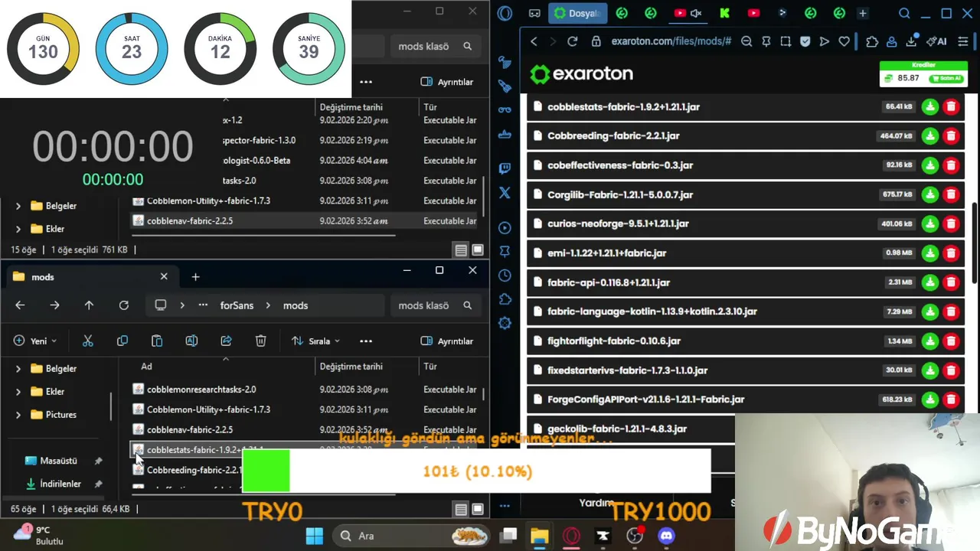Open the Sırala sort dropdown
980x551 pixels.
315,341
